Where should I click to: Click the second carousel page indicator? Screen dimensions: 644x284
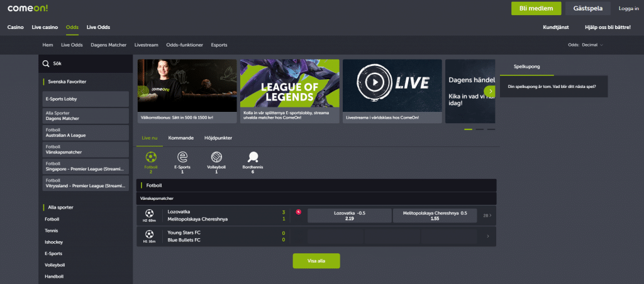(x=480, y=129)
